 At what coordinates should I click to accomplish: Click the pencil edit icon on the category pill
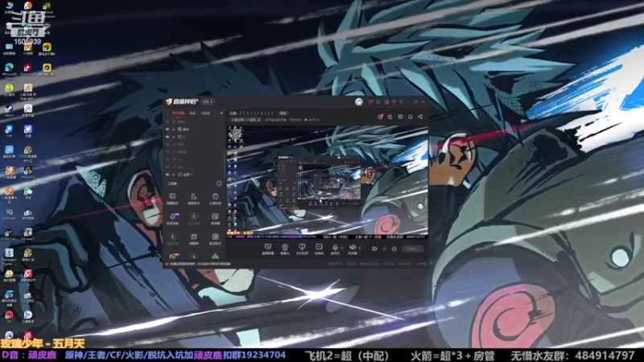pyautogui.click(x=258, y=120)
